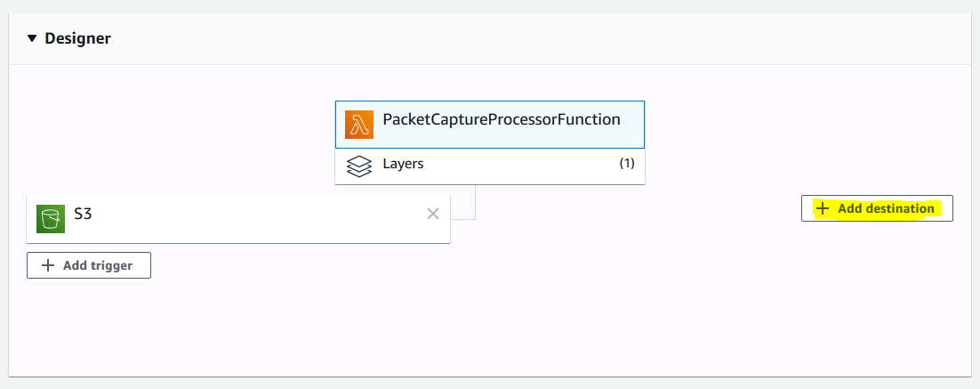
Task: Select the S3 trigger card body
Action: coord(238,219)
